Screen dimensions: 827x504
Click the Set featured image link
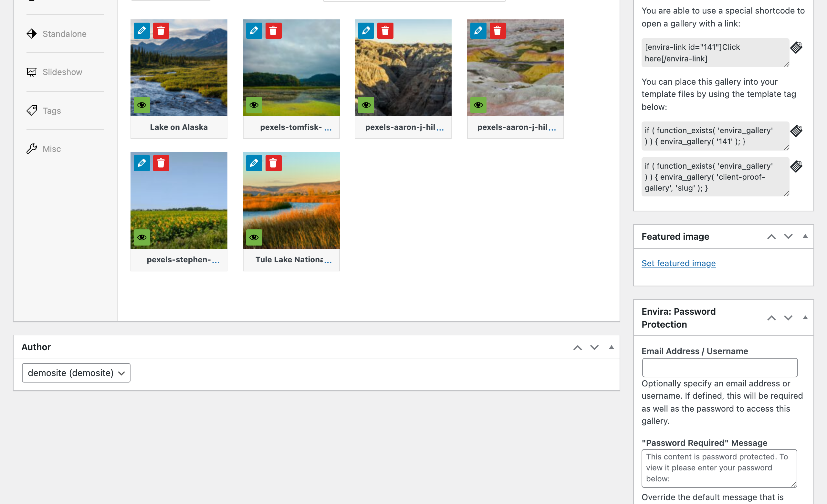679,263
